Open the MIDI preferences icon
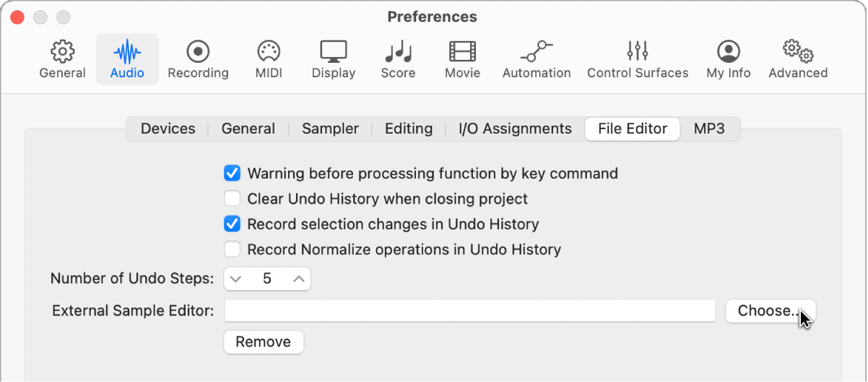The image size is (868, 382). pyautogui.click(x=269, y=52)
